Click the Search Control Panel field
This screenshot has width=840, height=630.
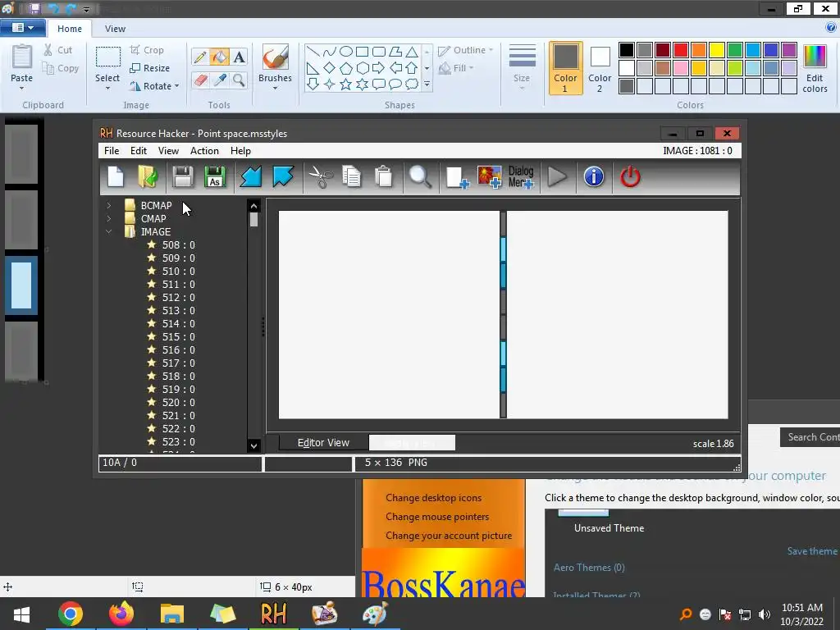click(810, 437)
